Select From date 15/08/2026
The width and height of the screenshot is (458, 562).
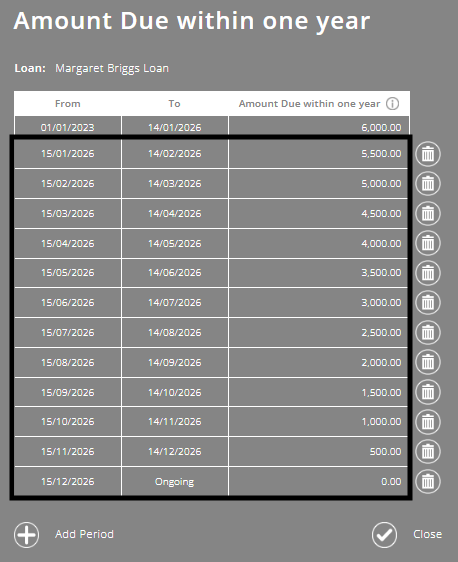68,362
